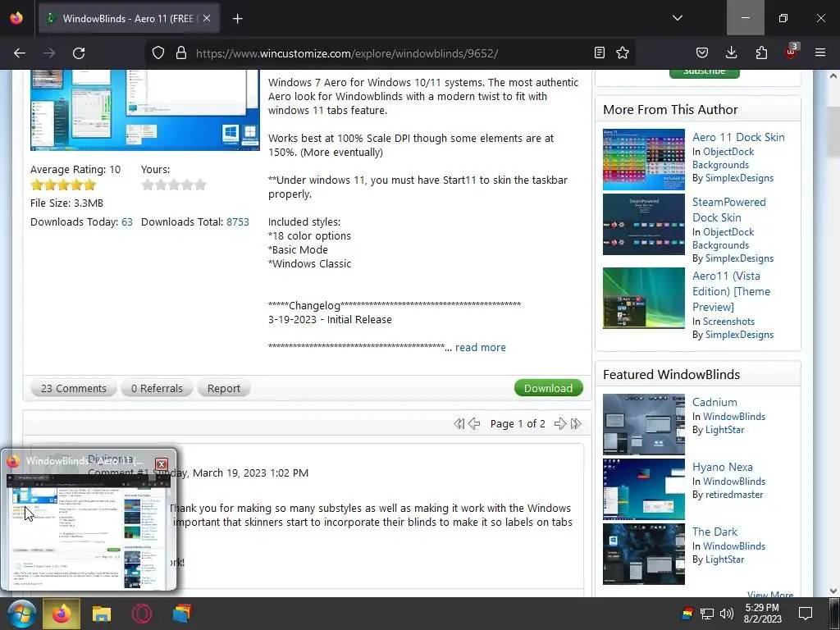Jump to last comments page
Image resolution: width=840 pixels, height=630 pixels.
tap(576, 424)
